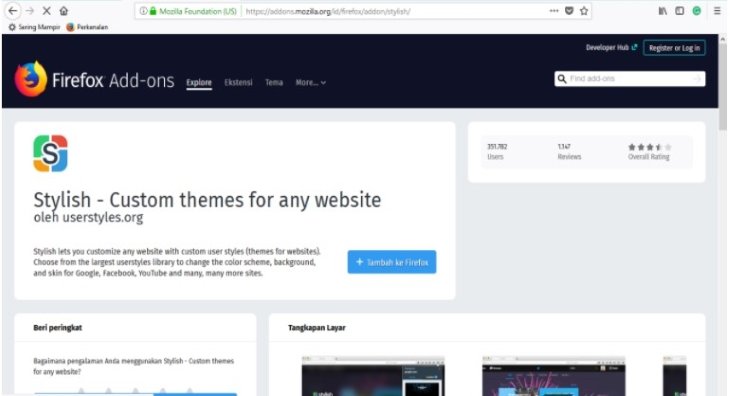Open the browser home page icon
The image size is (730, 396).
click(x=64, y=11)
